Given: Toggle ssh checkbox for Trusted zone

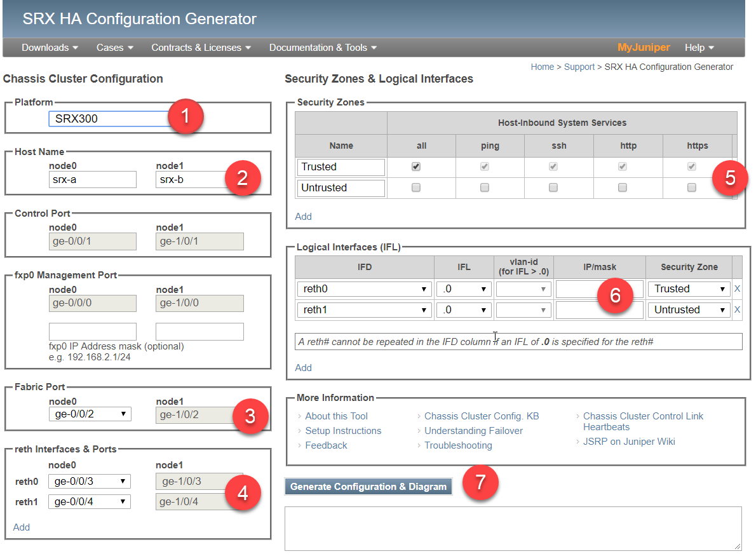Looking at the screenshot, I should coord(553,166).
